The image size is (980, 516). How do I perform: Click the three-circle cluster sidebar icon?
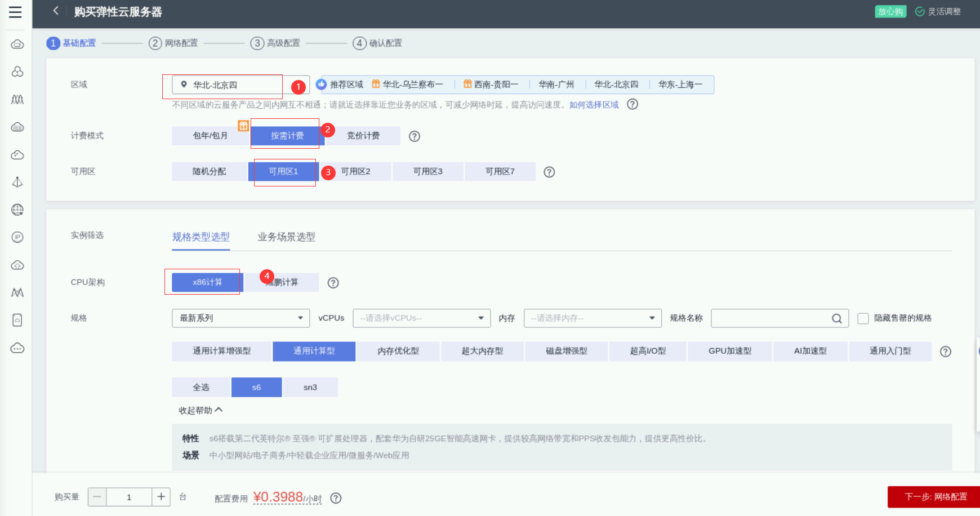(x=17, y=72)
